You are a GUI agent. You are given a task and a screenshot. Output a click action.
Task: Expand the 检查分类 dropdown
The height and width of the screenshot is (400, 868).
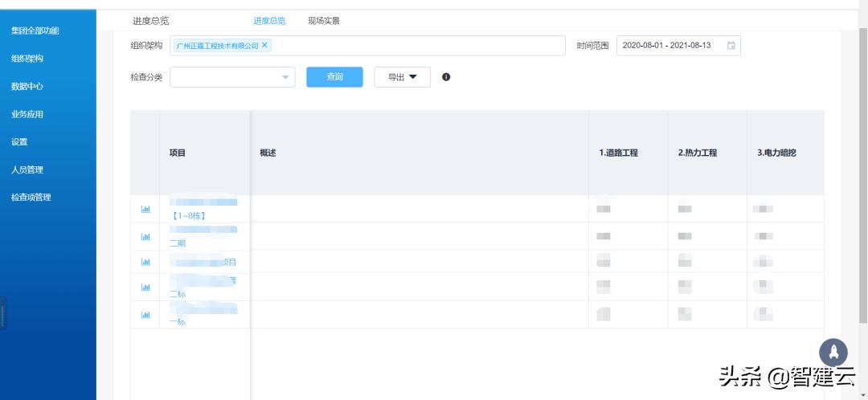(232, 77)
